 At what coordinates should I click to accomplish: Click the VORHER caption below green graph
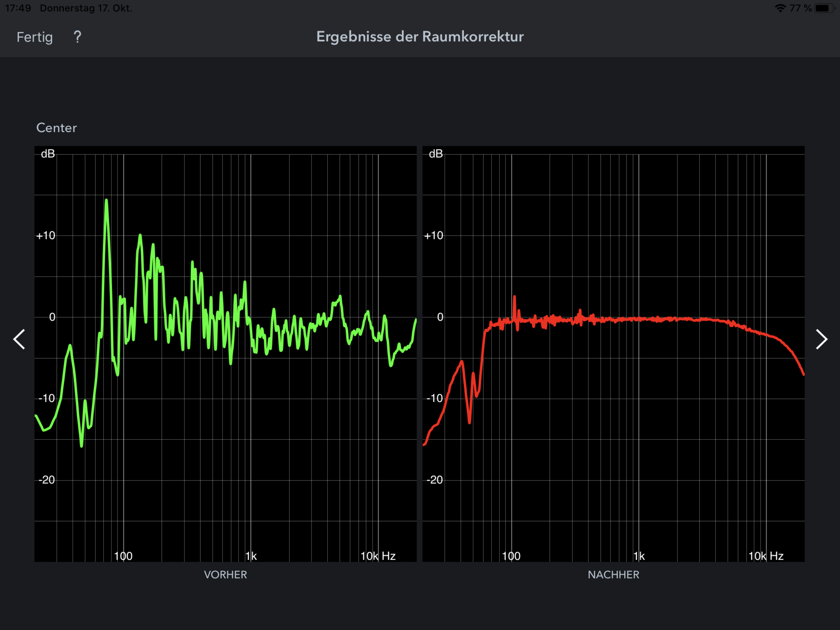pyautogui.click(x=225, y=574)
